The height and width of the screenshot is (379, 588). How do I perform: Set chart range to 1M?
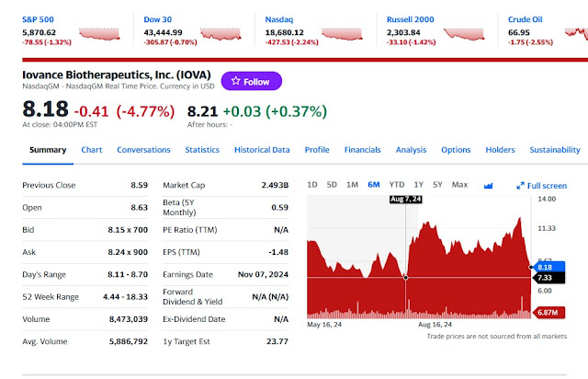tap(352, 185)
